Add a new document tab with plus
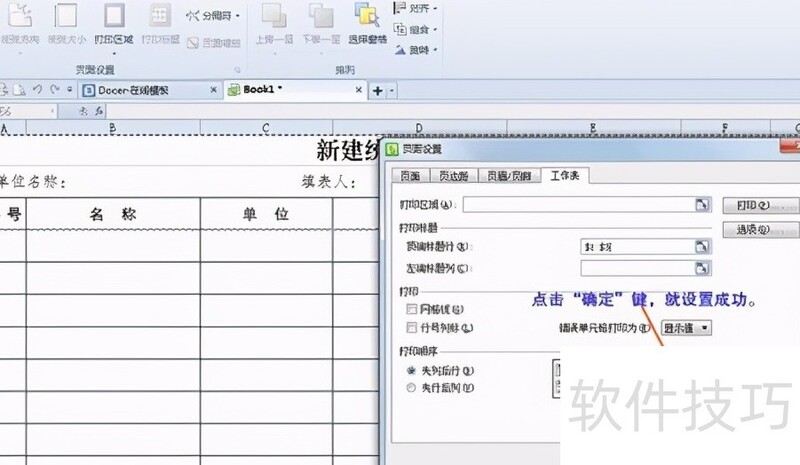This screenshot has width=800, height=465. (378, 91)
